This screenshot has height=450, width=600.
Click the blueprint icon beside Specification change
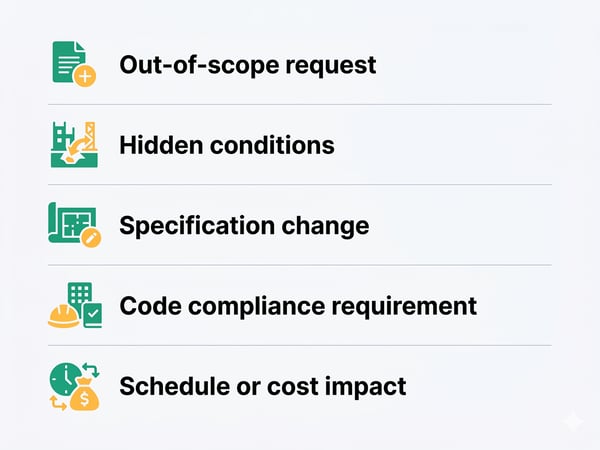[x=72, y=223]
